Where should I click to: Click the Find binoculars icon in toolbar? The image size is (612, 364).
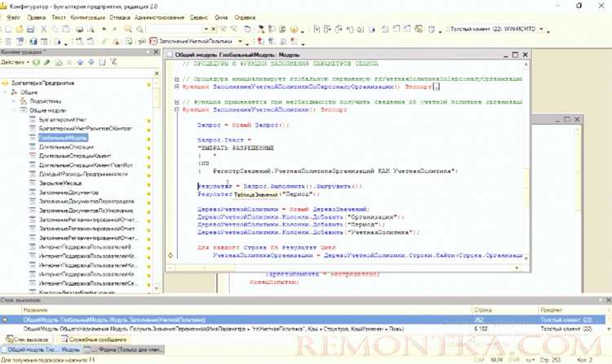pyautogui.click(x=127, y=29)
